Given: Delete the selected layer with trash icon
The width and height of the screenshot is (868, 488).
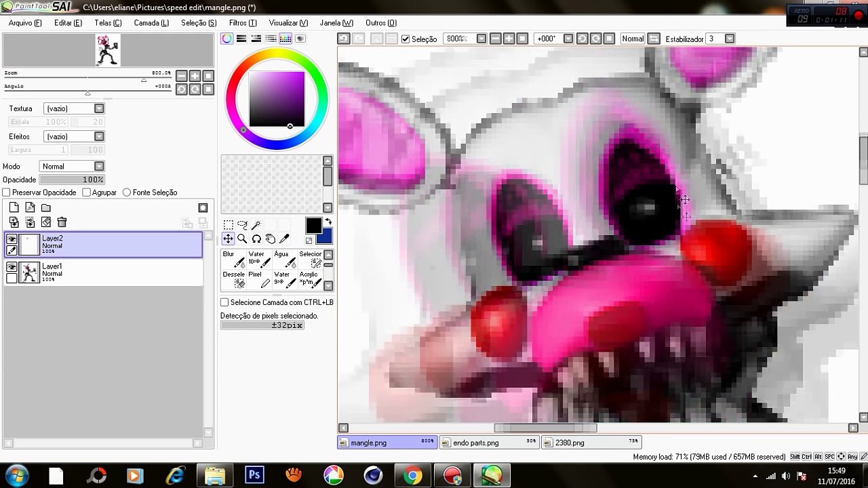Looking at the screenshot, I should click(62, 222).
